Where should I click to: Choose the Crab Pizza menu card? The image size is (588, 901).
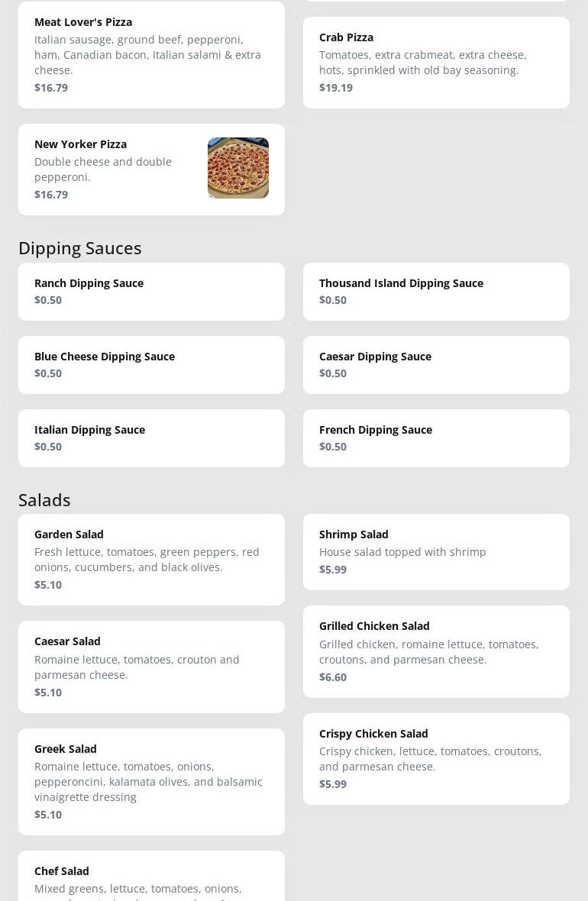tap(436, 62)
